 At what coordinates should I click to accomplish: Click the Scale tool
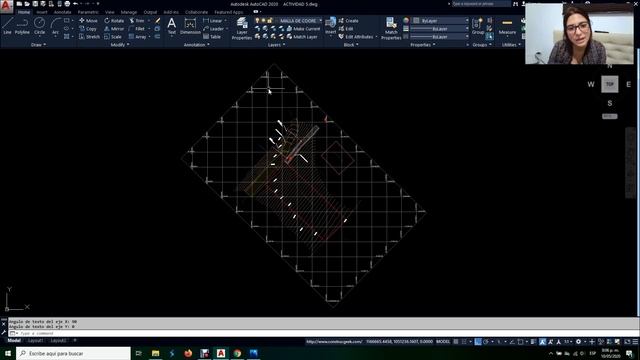(x=113, y=37)
